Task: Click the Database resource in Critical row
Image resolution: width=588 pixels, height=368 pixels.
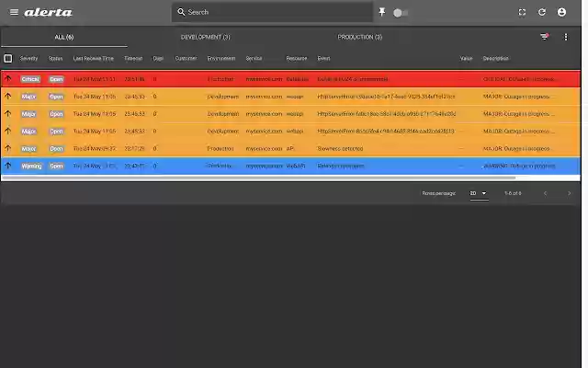Action: pyautogui.click(x=298, y=79)
